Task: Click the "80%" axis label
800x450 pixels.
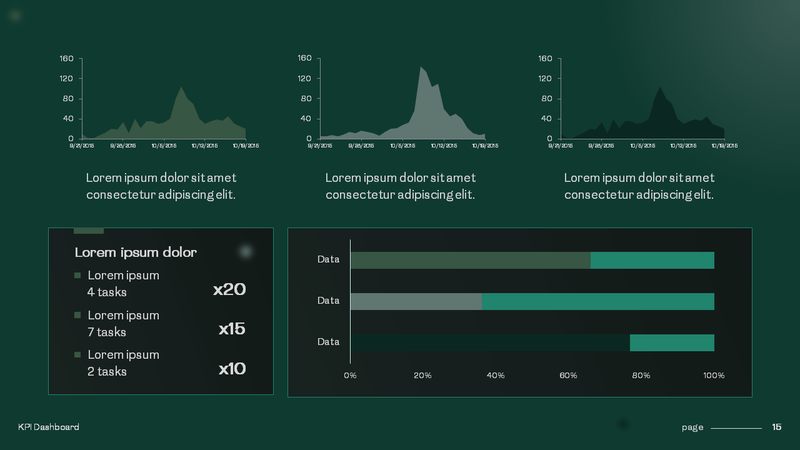Action: coord(641,376)
